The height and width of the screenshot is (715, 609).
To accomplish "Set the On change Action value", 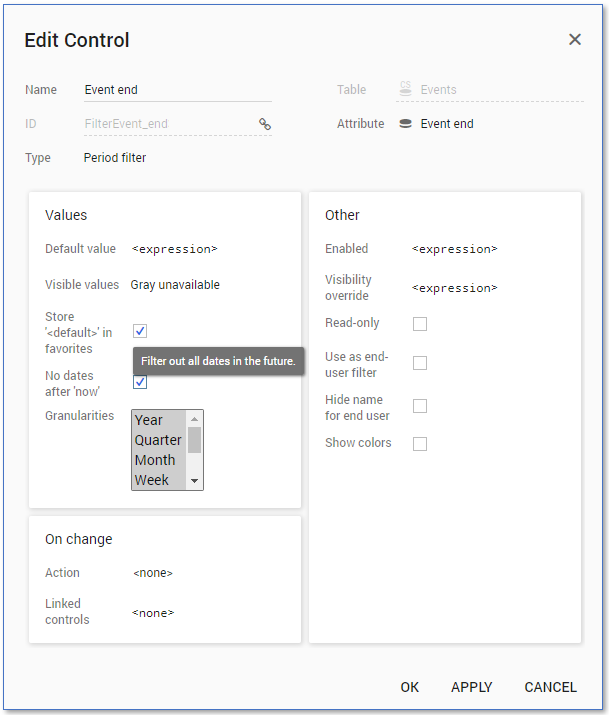I will (x=153, y=573).
